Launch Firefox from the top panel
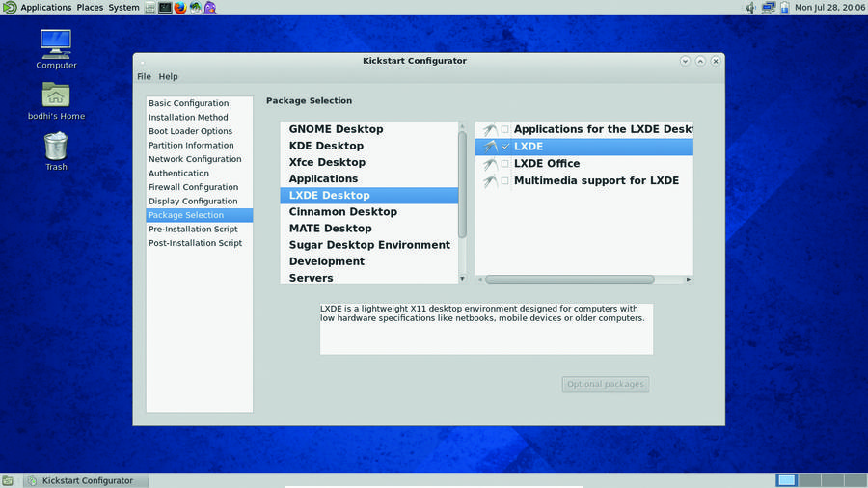 (180, 8)
